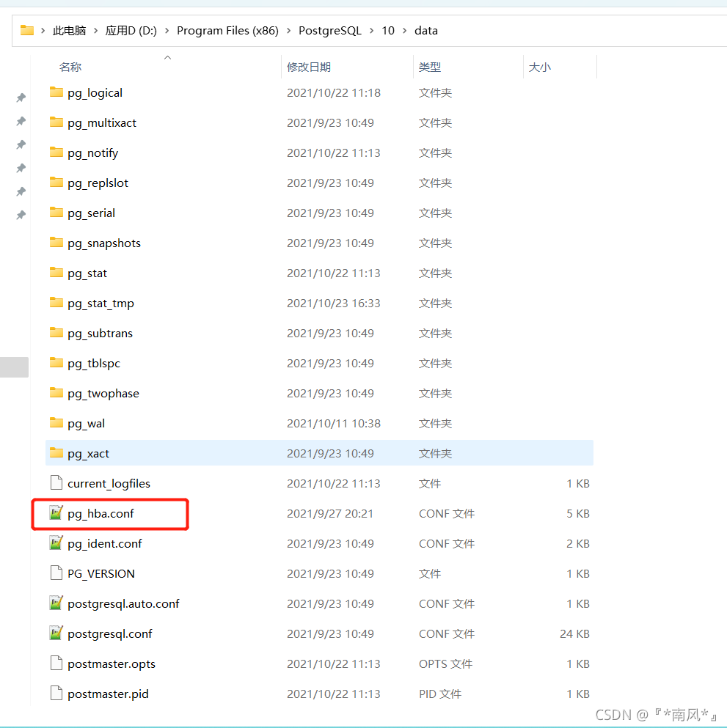
Task: Select the postmaster.opts file name
Action: [112, 664]
